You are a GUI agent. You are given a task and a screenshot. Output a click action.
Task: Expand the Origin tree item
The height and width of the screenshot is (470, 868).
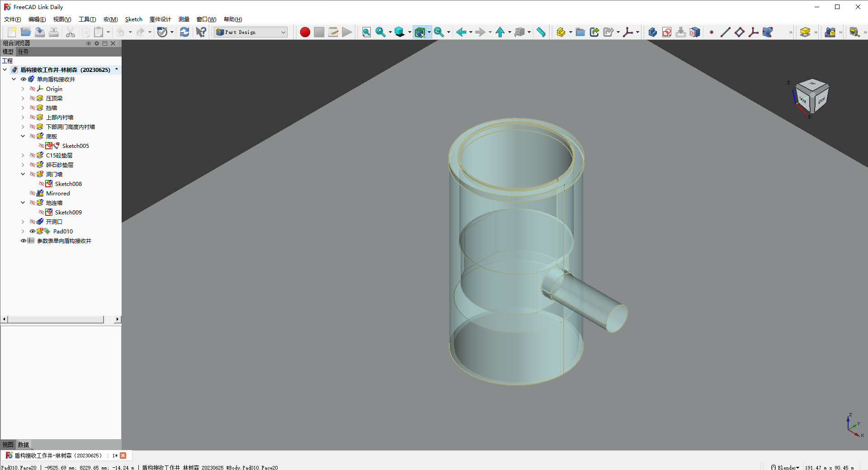pyautogui.click(x=23, y=89)
